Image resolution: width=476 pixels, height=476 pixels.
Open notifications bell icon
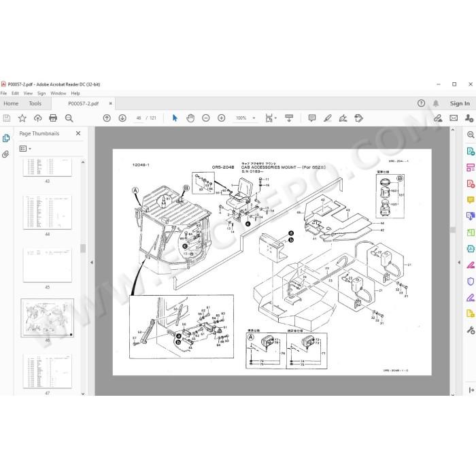[436, 103]
